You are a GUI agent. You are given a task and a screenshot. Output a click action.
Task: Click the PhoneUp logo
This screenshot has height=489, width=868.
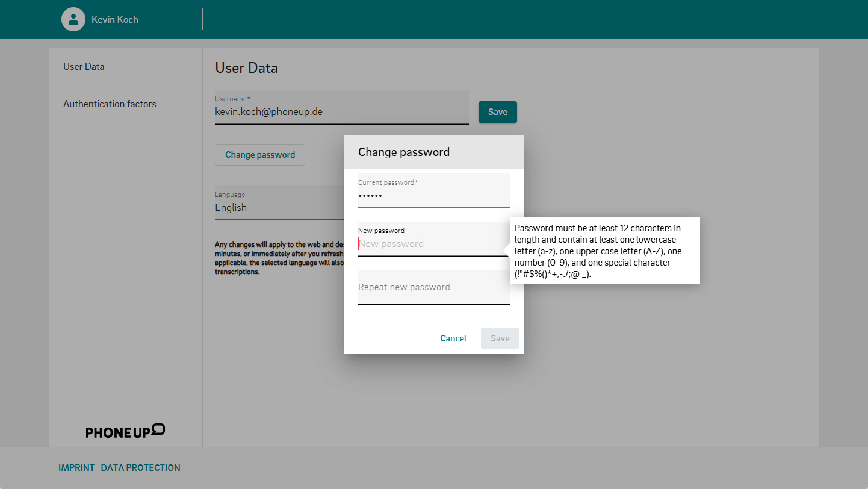pyautogui.click(x=125, y=431)
